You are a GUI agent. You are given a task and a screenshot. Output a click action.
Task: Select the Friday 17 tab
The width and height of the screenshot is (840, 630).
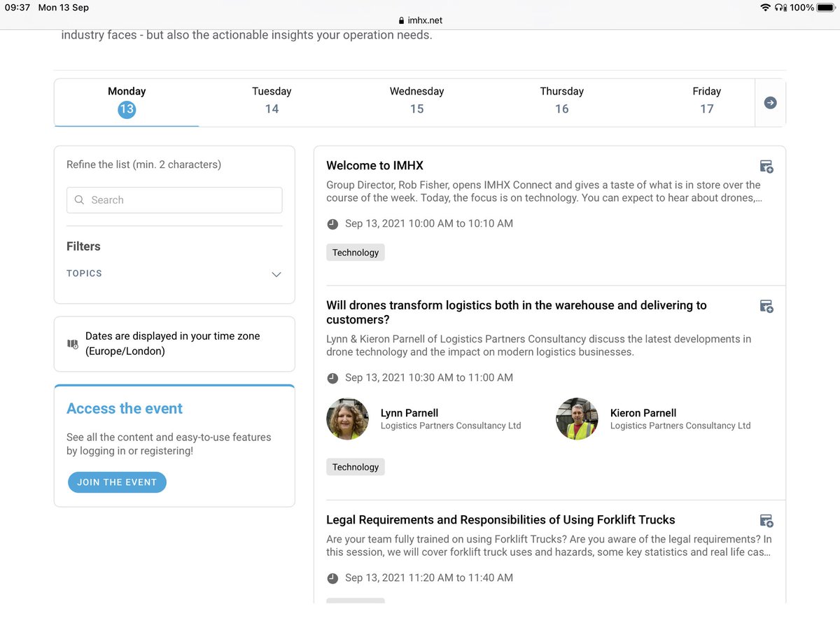point(706,100)
